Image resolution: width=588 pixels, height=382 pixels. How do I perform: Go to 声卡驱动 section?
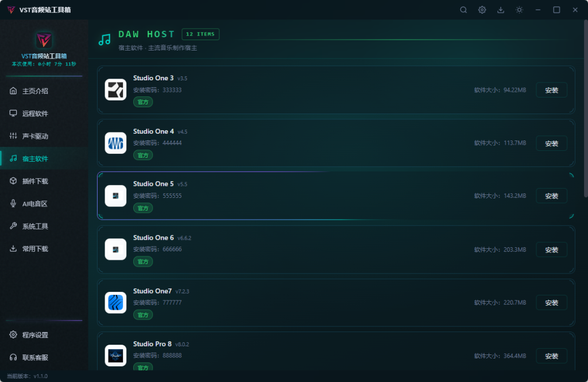click(x=44, y=135)
